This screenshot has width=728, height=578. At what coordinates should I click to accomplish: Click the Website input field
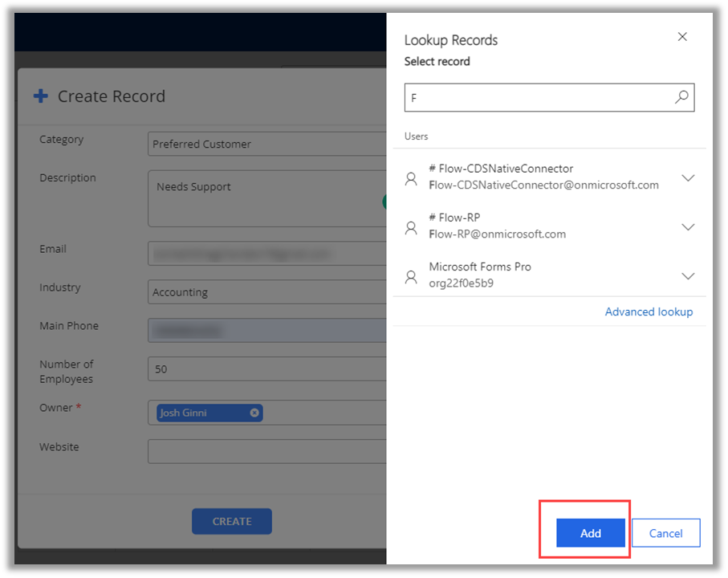[266, 451]
